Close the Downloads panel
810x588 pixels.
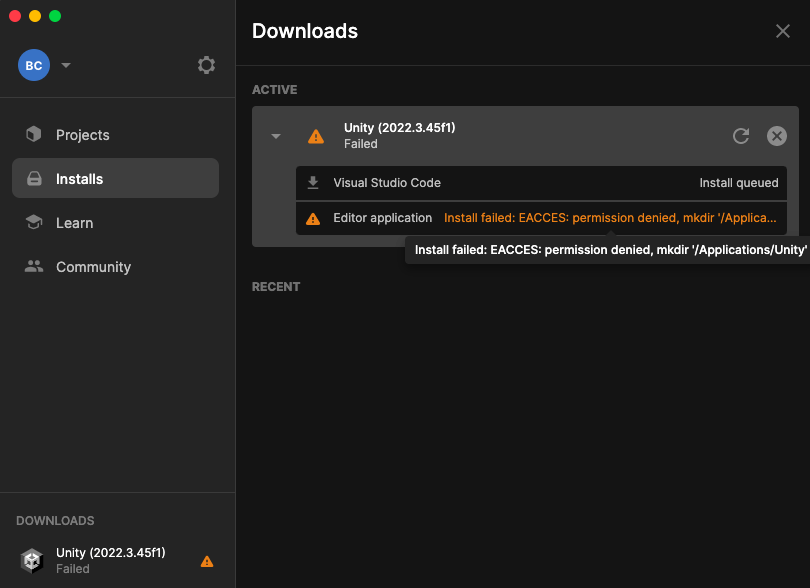point(783,31)
